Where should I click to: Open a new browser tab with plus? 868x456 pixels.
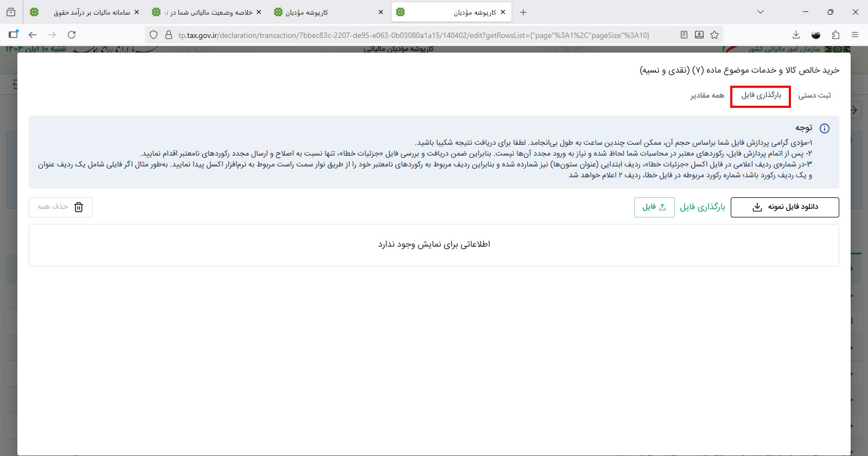click(x=523, y=12)
